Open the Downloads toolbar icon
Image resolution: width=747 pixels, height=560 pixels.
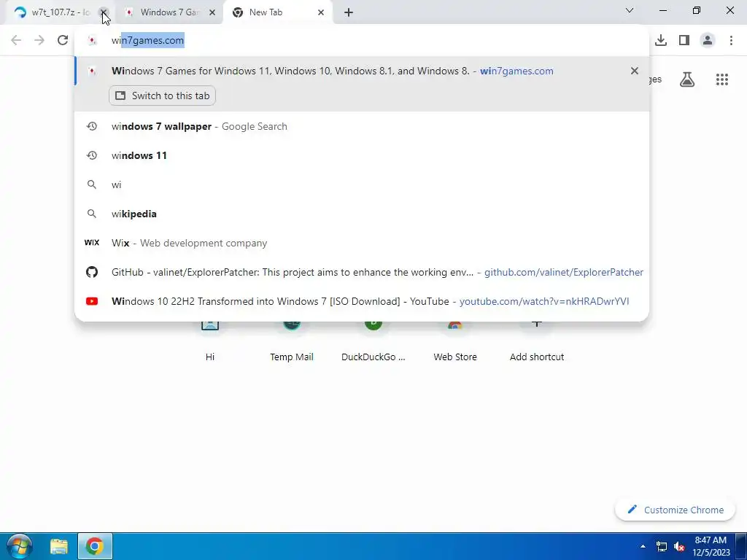click(x=661, y=40)
